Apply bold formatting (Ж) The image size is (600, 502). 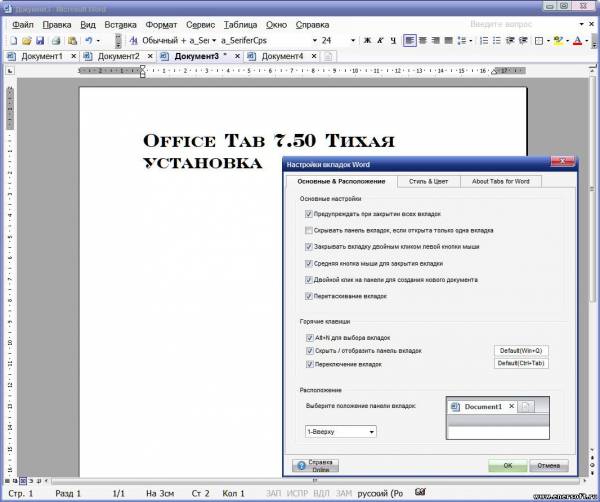point(367,40)
